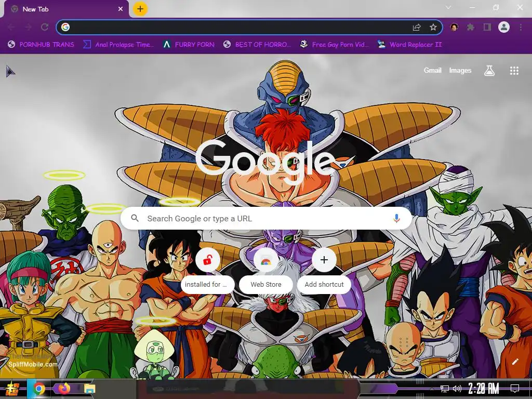Open volume control tray icon
The height and width of the screenshot is (399, 532).
click(457, 389)
